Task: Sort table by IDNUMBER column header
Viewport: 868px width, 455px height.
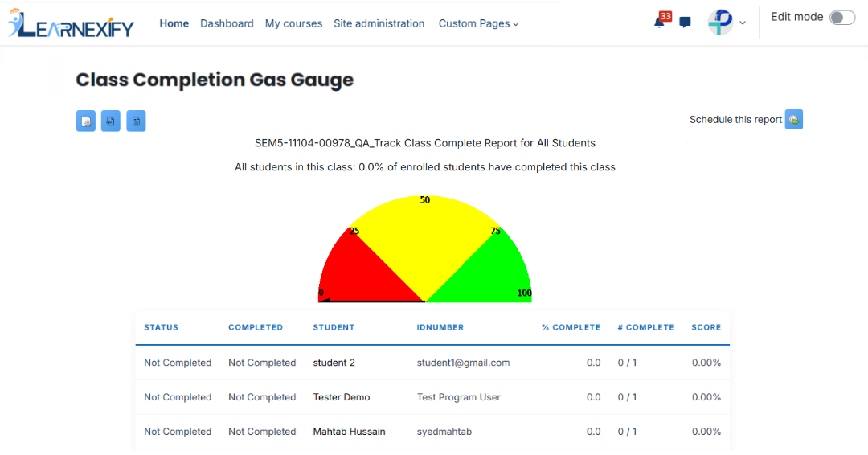Action: coord(440,327)
